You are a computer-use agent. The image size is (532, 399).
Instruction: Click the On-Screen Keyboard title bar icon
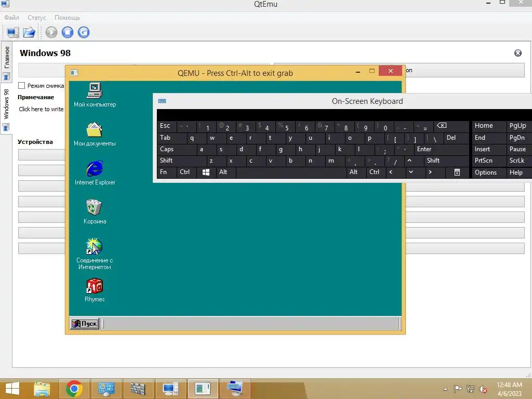click(162, 101)
